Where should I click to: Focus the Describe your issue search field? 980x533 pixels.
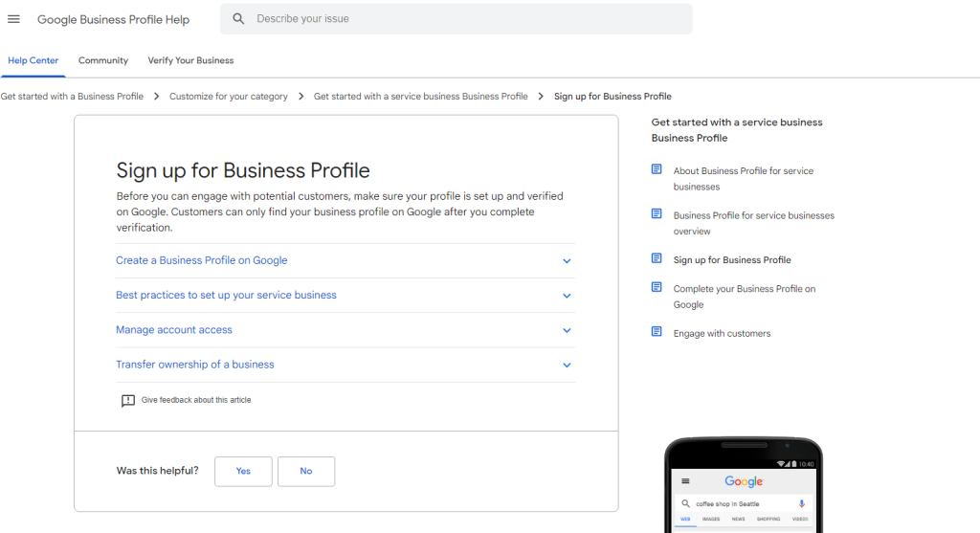(x=457, y=19)
